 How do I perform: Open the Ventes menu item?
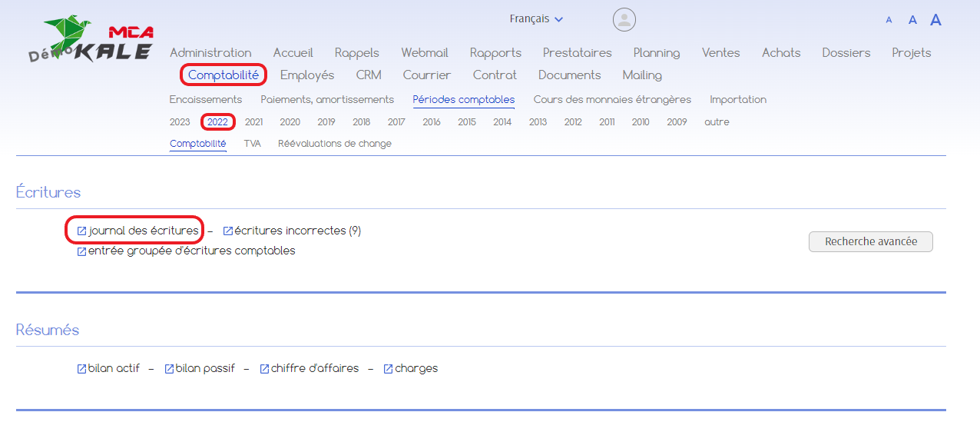(x=721, y=53)
